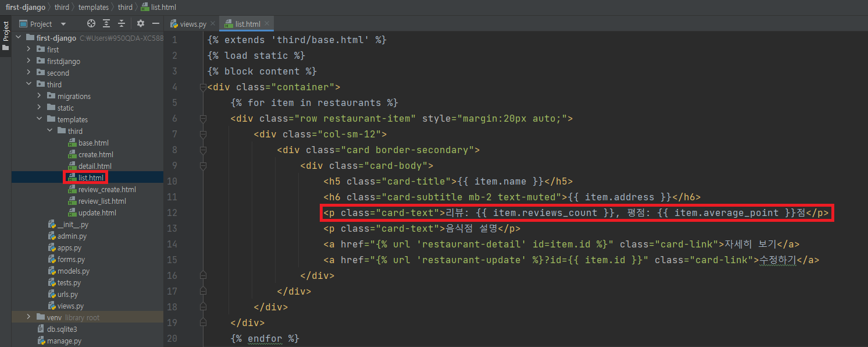Fold the card-body div at line 9
The height and width of the screenshot is (347, 868).
click(x=203, y=166)
